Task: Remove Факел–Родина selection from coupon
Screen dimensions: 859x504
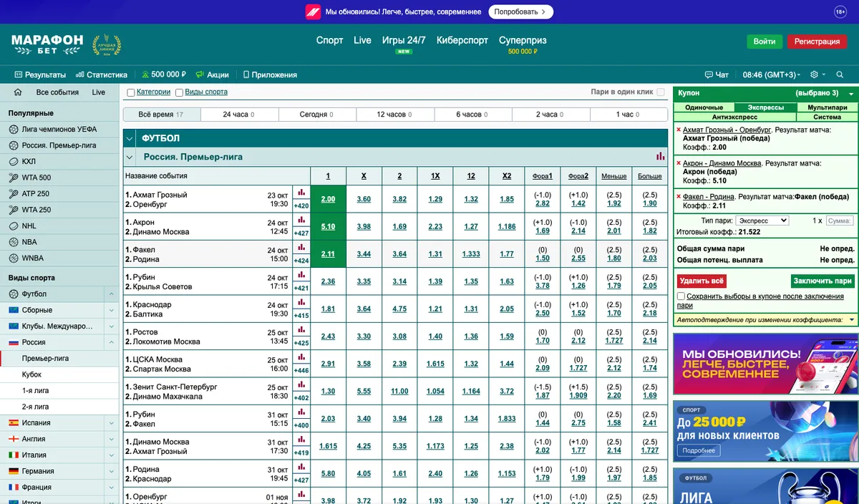Action: point(679,196)
